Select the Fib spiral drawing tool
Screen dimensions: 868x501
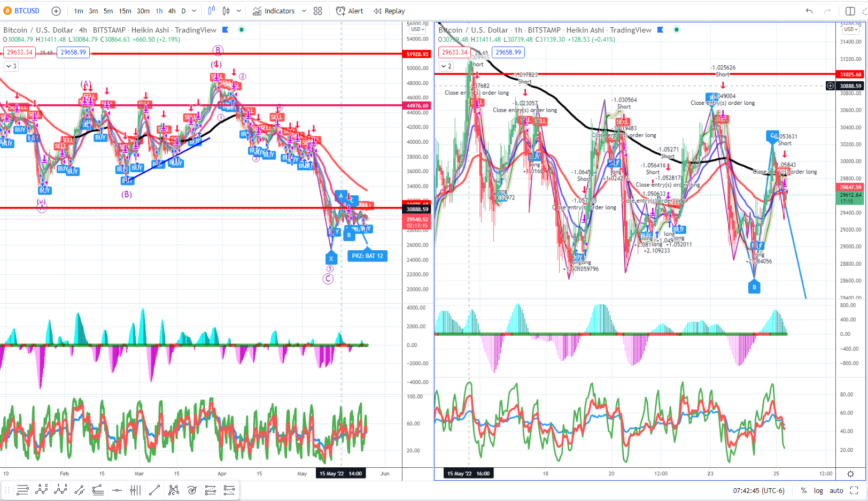192,490
